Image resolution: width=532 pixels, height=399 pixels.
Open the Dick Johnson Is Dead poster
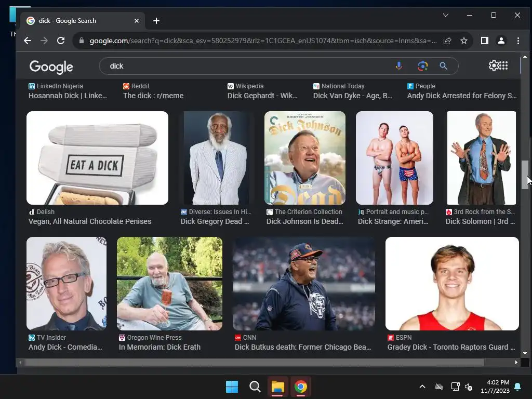[x=304, y=158]
